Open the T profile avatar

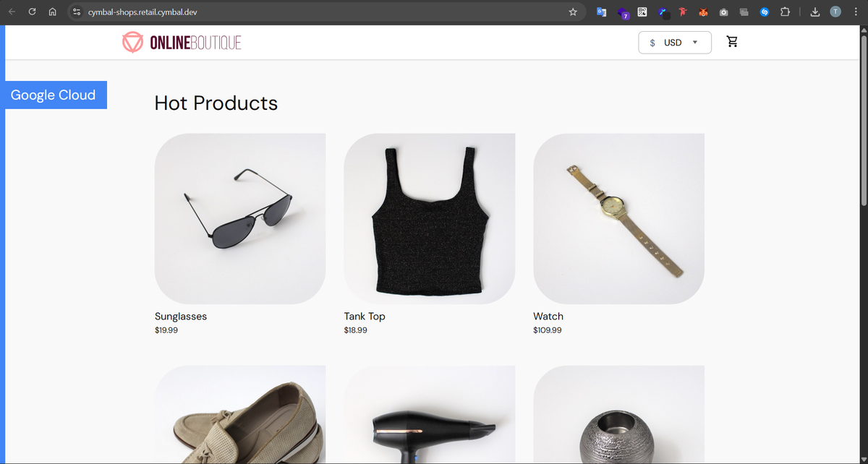tap(835, 12)
